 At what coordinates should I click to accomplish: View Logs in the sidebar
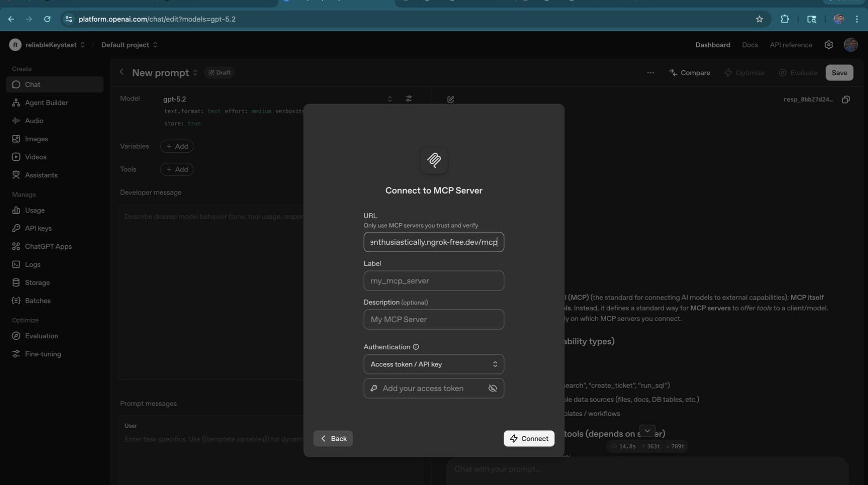click(55, 264)
